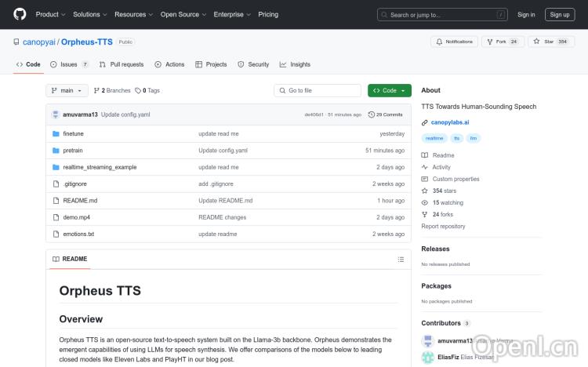Click the canopylabs.ai website link
The height and width of the screenshot is (367, 588).
coord(450,122)
